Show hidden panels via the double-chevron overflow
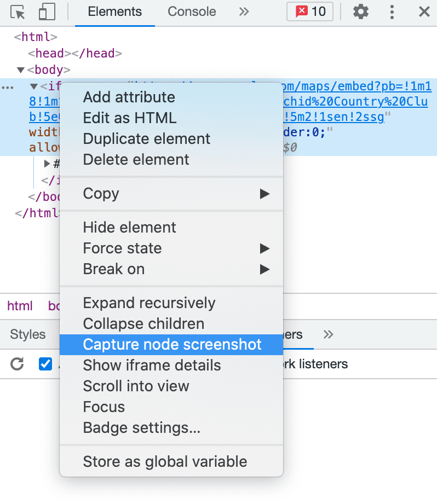The height and width of the screenshot is (504, 437). coord(243,11)
